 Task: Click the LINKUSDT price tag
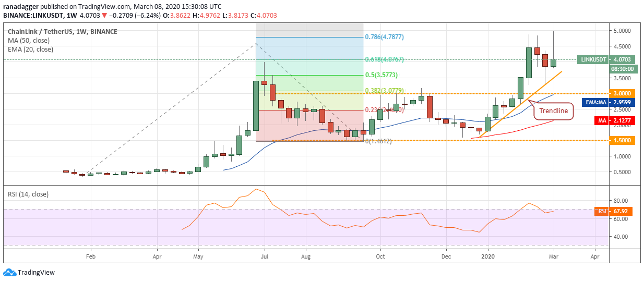[x=593, y=59]
